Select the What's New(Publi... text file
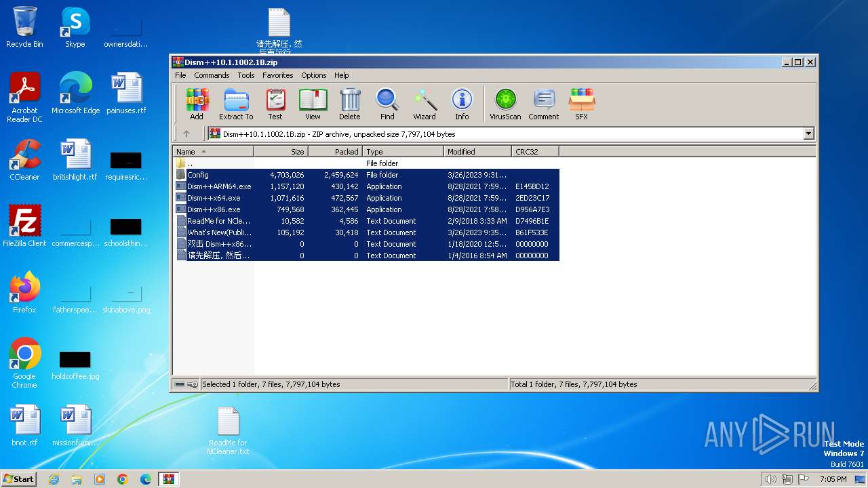Image resolution: width=868 pixels, height=488 pixels. (366, 232)
